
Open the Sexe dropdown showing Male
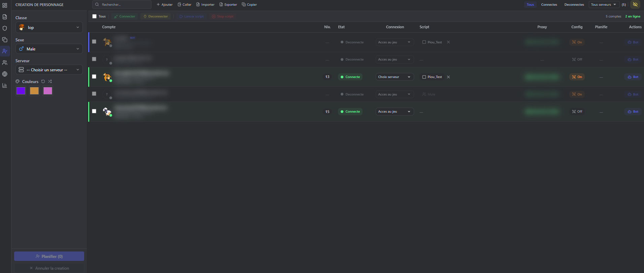[49, 49]
